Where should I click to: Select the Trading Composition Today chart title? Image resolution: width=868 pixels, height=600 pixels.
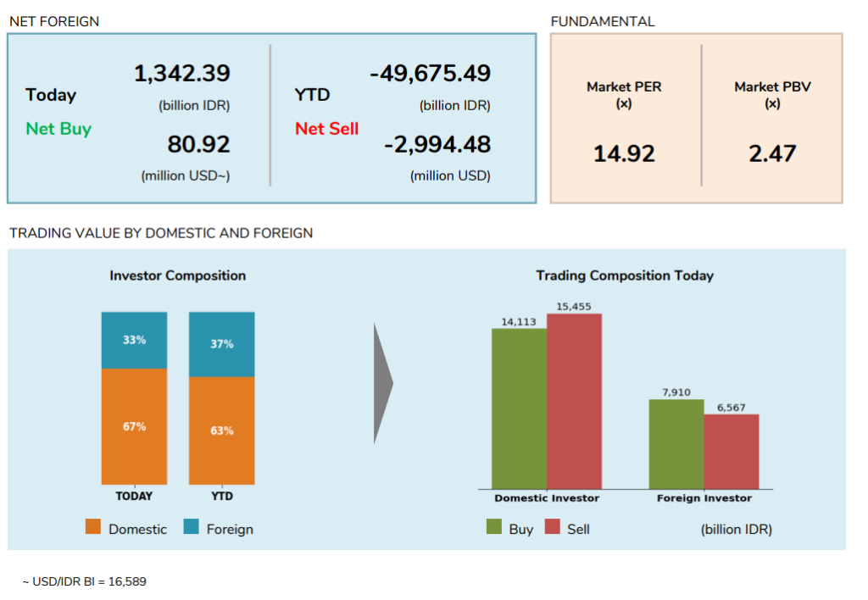point(625,275)
